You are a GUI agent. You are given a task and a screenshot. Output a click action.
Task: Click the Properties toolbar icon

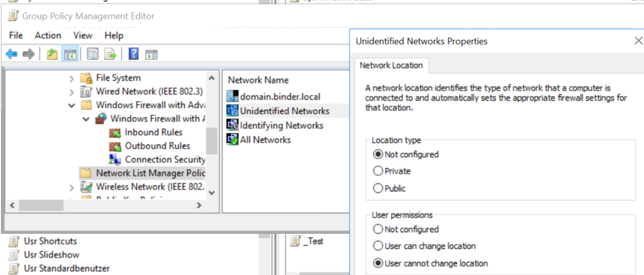[x=93, y=54]
